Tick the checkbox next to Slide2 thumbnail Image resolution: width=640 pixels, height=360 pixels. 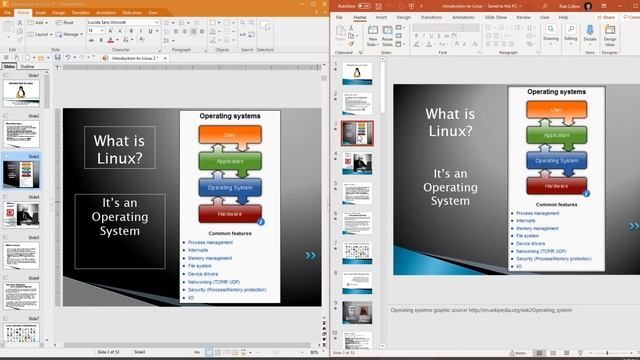6,116
